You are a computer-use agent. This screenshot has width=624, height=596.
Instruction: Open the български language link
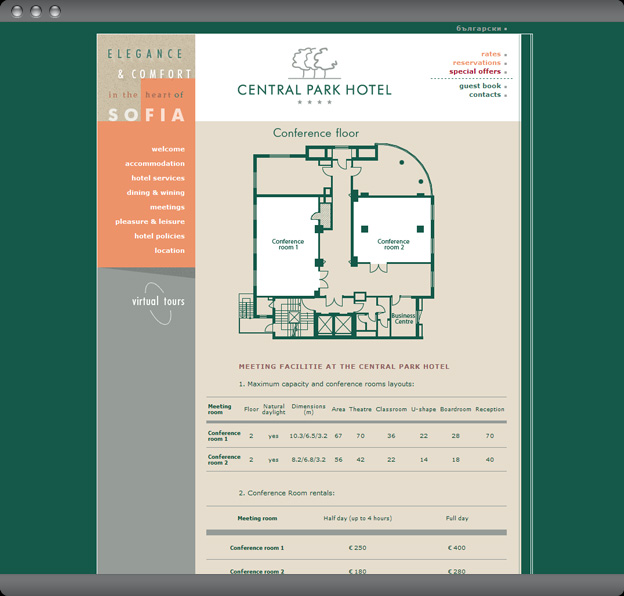479,29
